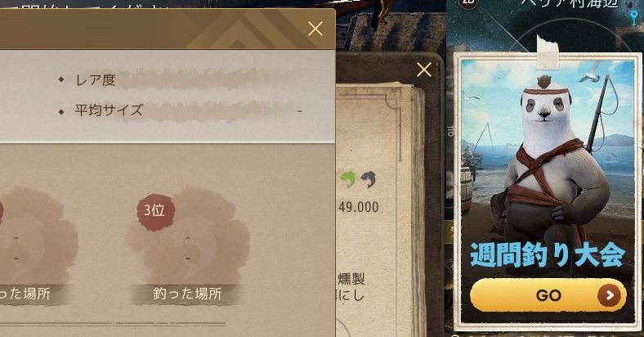Open the weekly fishing contest banner image
Image resolution: width=644 pixels, height=337 pixels.
[x=548, y=191]
